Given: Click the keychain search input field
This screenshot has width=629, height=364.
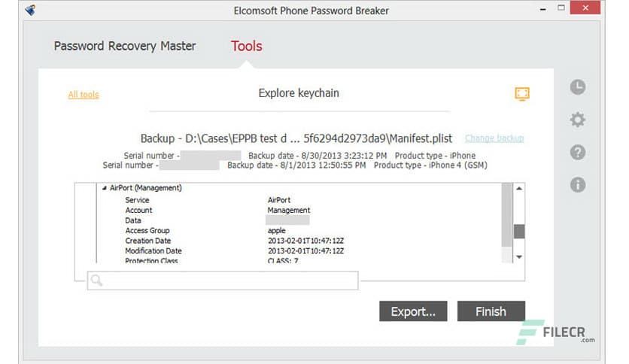Looking at the screenshot, I should [x=223, y=281].
